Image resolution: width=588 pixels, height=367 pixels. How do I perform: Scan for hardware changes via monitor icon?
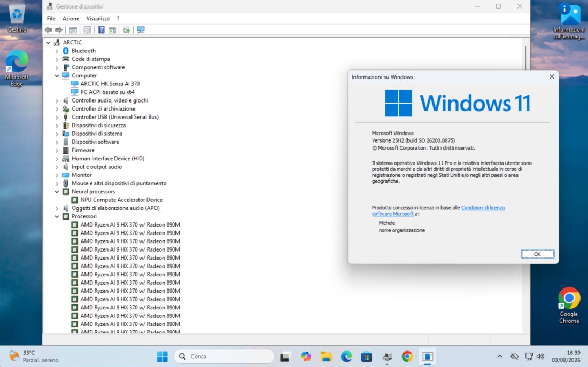pos(141,29)
